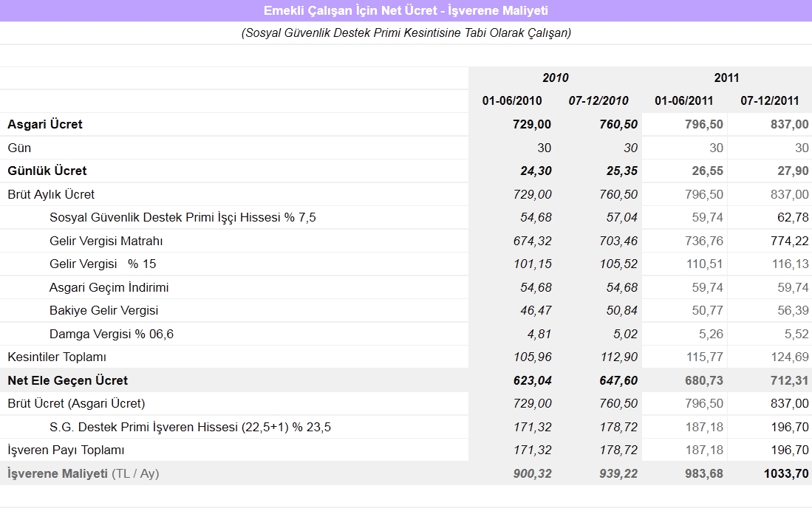Click the 01-06/2011 period header

683,101
